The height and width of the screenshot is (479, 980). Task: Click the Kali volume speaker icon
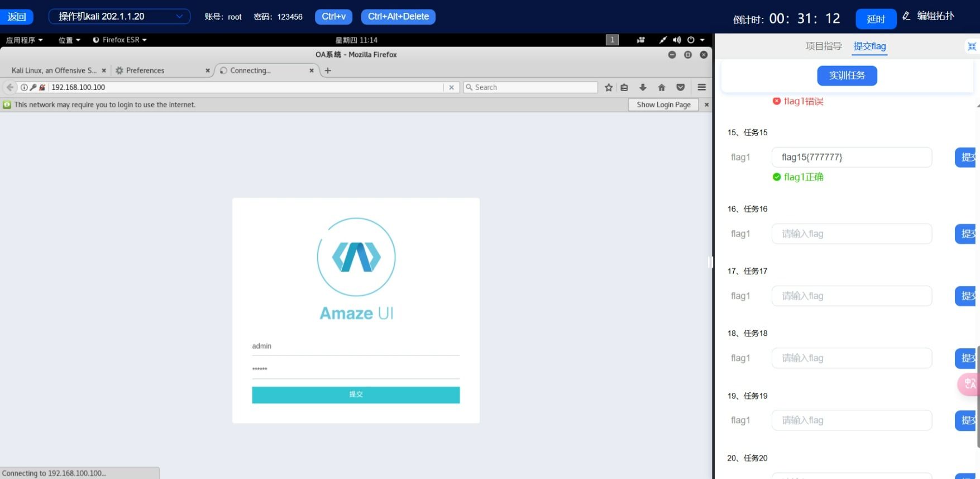click(x=677, y=40)
